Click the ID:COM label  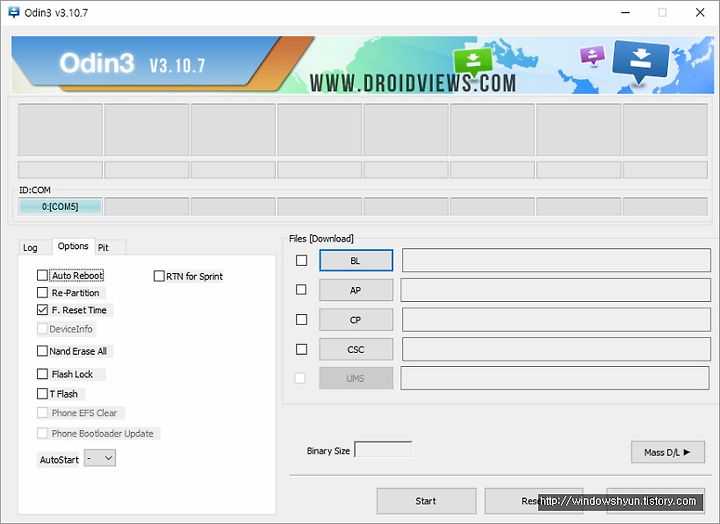(x=35, y=190)
